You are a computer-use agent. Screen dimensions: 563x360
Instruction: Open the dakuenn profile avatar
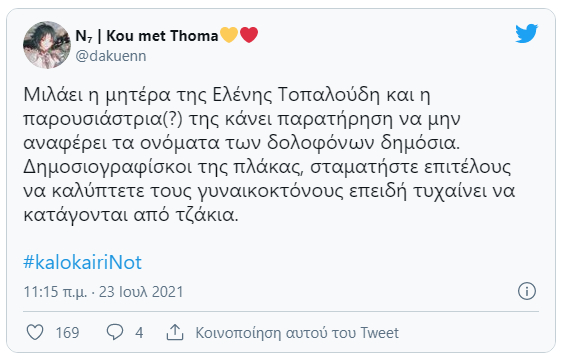47,45
